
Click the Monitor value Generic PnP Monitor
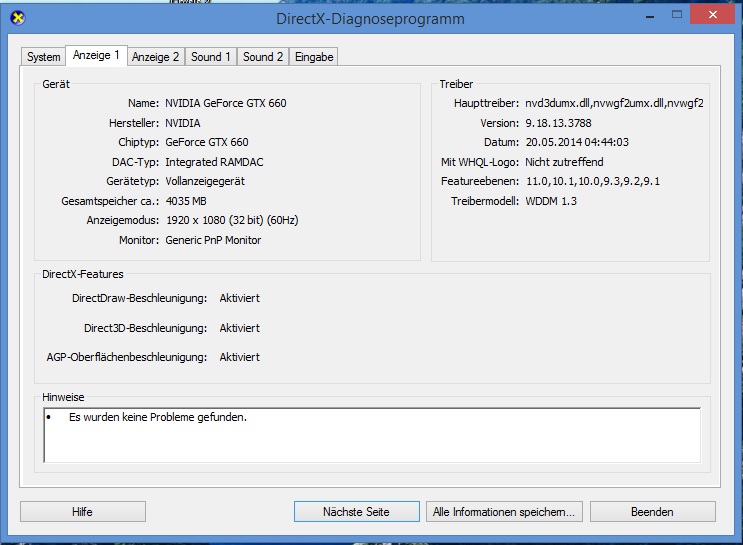pyautogui.click(x=213, y=240)
